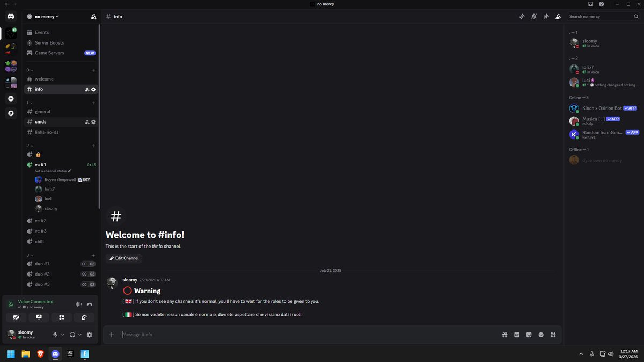
Task: Collapse channel category 2
Action: point(30,146)
